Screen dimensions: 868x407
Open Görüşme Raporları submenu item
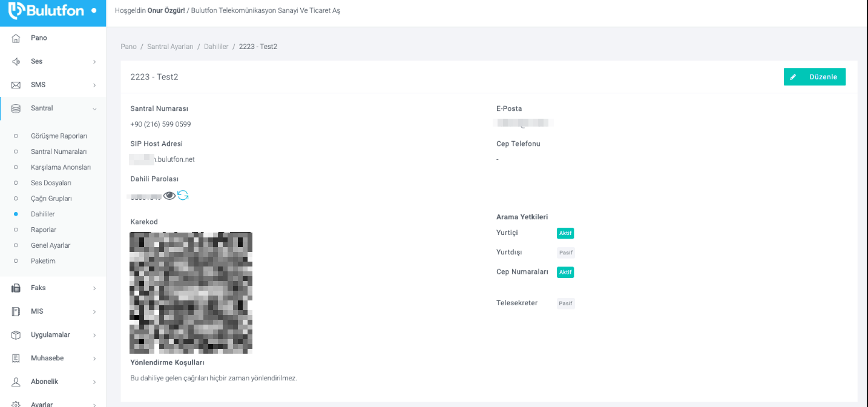click(59, 136)
